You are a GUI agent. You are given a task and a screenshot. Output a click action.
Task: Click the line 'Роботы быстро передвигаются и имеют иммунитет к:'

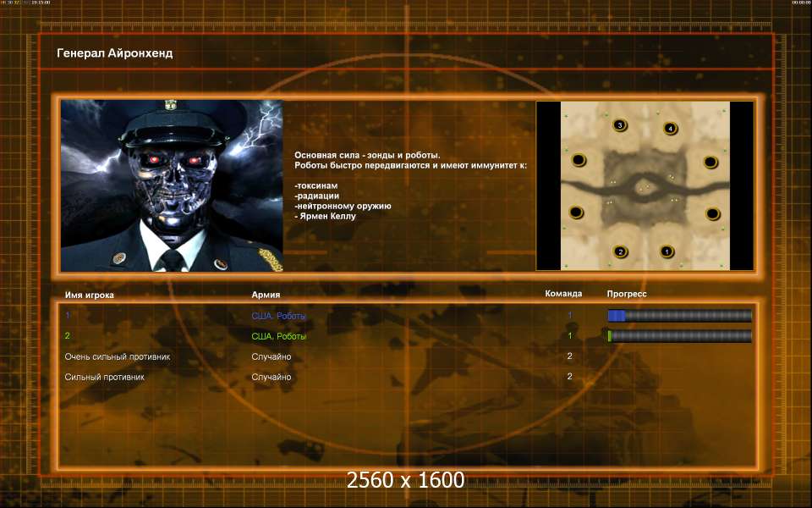tap(411, 165)
